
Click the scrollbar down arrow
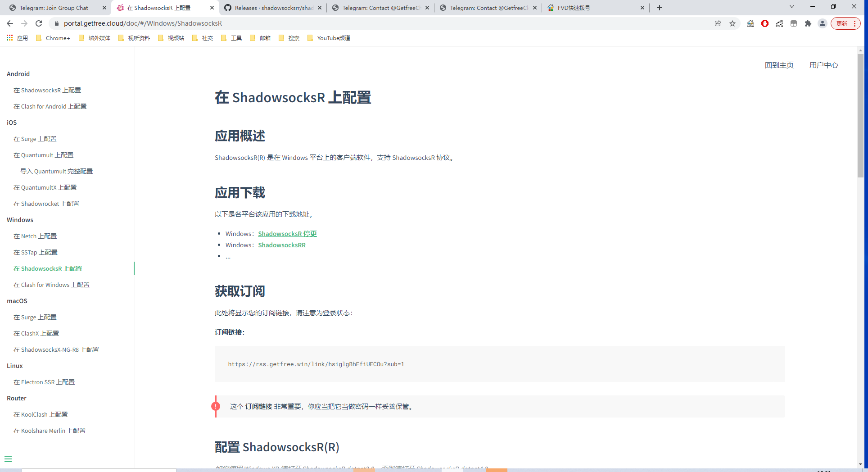(x=860, y=464)
